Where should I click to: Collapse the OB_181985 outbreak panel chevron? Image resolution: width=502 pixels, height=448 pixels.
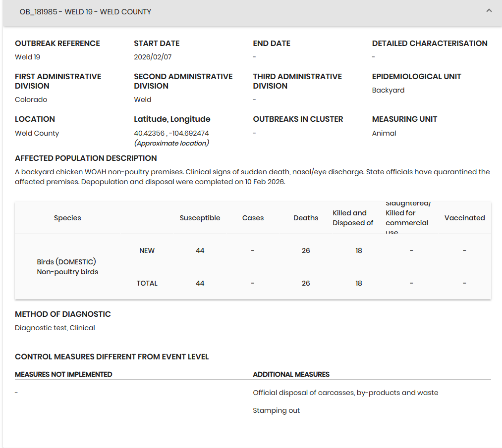pyautogui.click(x=489, y=11)
